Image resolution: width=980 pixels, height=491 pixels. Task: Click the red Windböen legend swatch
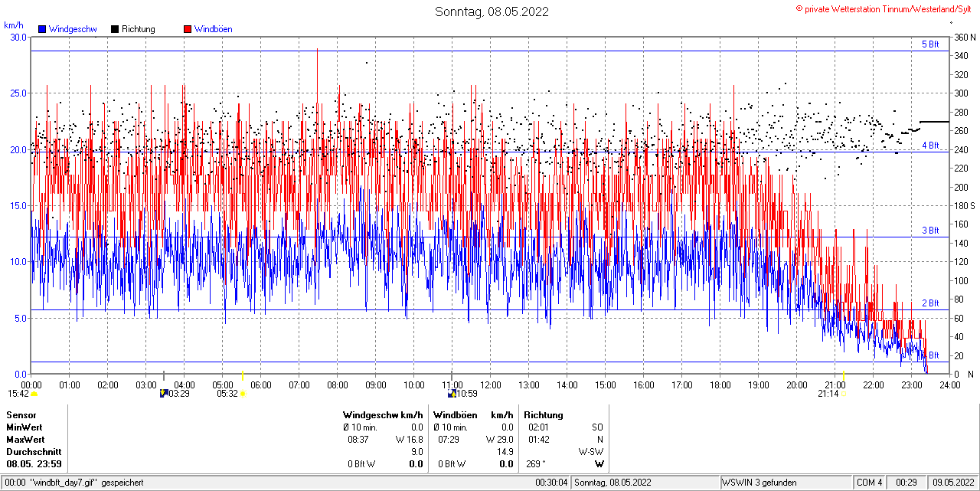[x=188, y=29]
